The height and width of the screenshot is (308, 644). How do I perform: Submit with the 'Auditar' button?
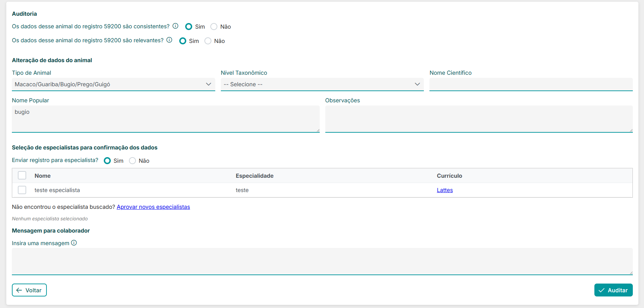tap(613, 290)
